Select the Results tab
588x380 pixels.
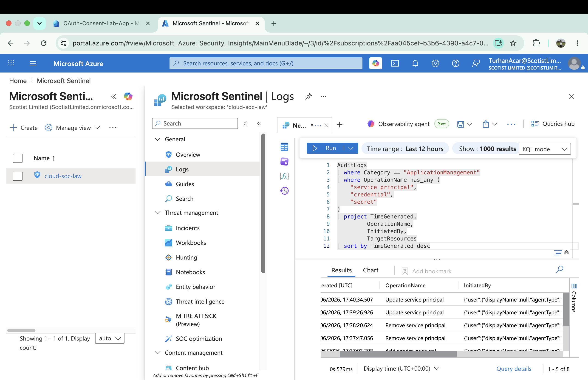[341, 270]
